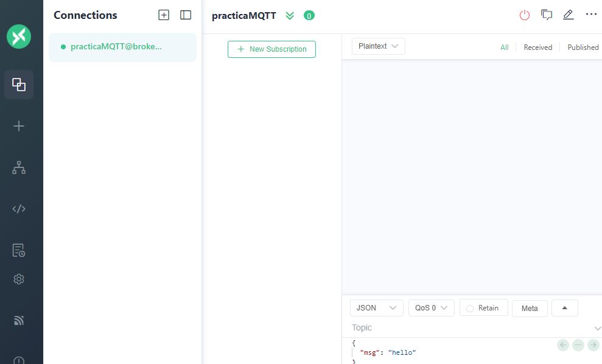This screenshot has height=364, width=602.
Task: Toggle the Retain option
Action: [x=484, y=308]
